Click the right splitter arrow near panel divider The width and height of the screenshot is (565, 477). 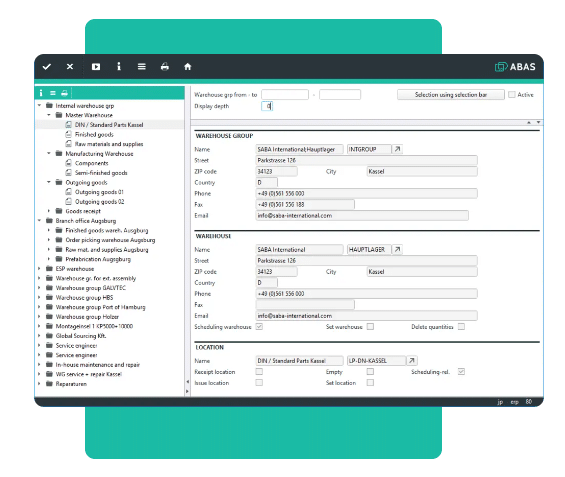coord(187,391)
